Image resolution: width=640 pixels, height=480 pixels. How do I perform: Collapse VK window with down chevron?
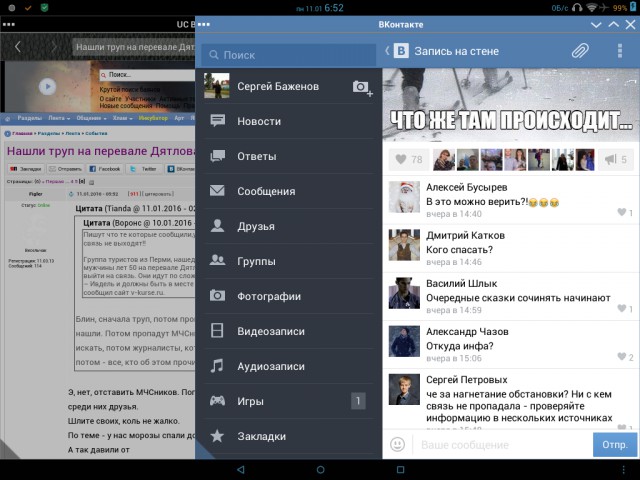point(596,25)
